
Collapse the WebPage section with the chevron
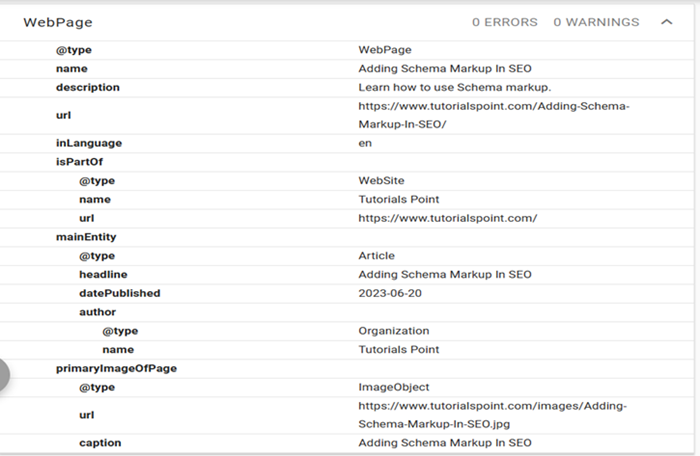coord(667,22)
